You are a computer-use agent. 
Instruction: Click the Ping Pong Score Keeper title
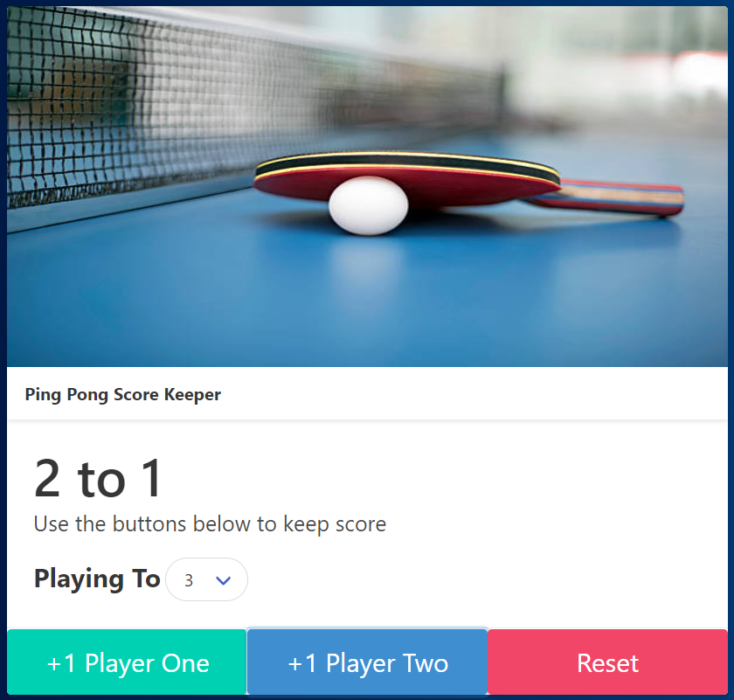[x=122, y=395]
